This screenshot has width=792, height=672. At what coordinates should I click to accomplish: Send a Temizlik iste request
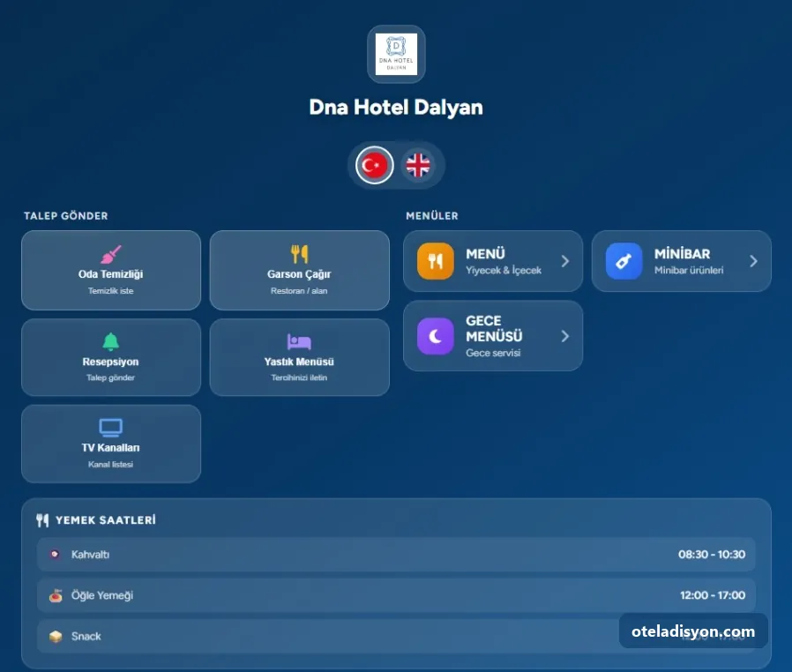click(x=111, y=270)
